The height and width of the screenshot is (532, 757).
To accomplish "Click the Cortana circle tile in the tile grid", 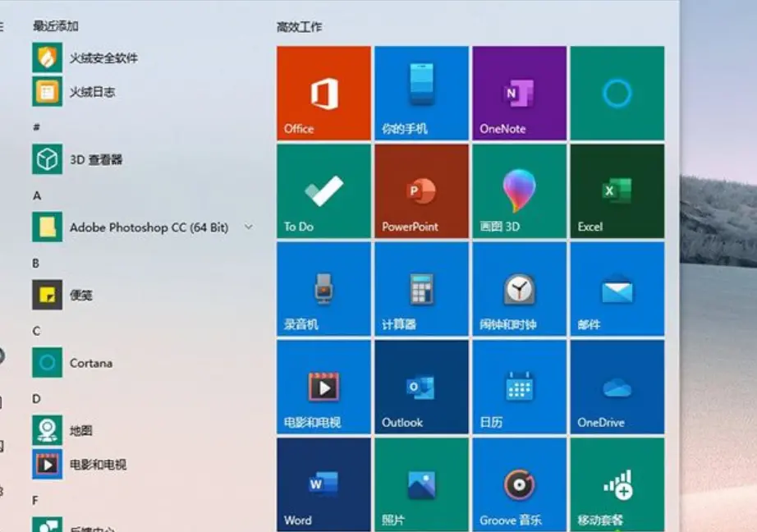I will 617,93.
